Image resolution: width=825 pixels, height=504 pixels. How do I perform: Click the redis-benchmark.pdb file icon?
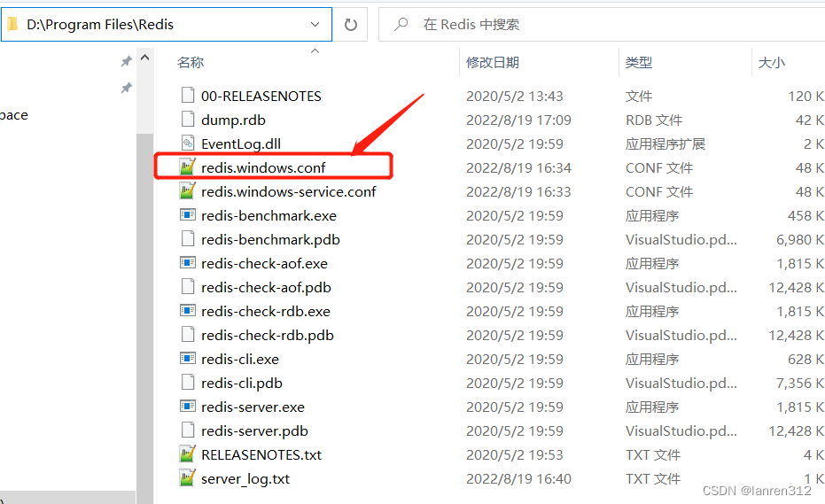(x=187, y=239)
